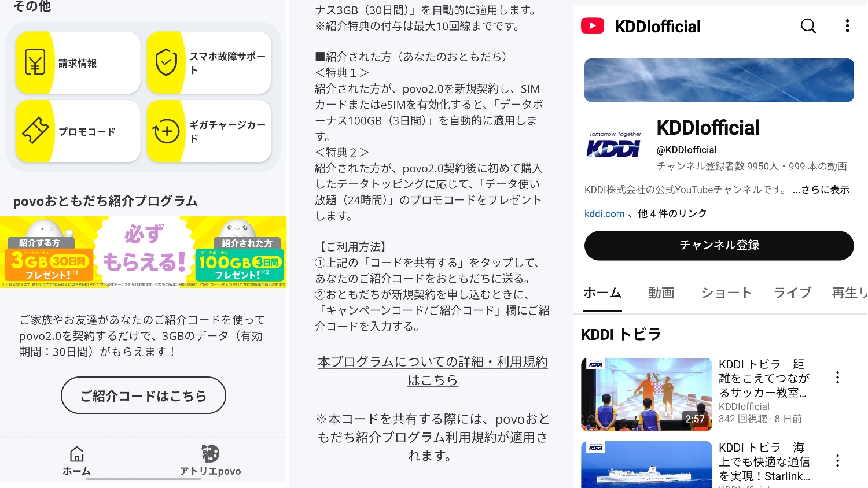Select the ライブ tab
Image resolution: width=868 pixels, height=488 pixels.
792,293
